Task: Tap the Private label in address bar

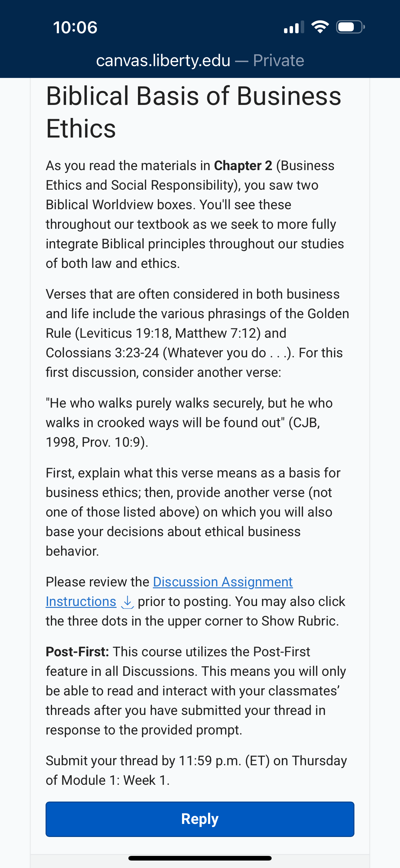Action: coord(278,61)
